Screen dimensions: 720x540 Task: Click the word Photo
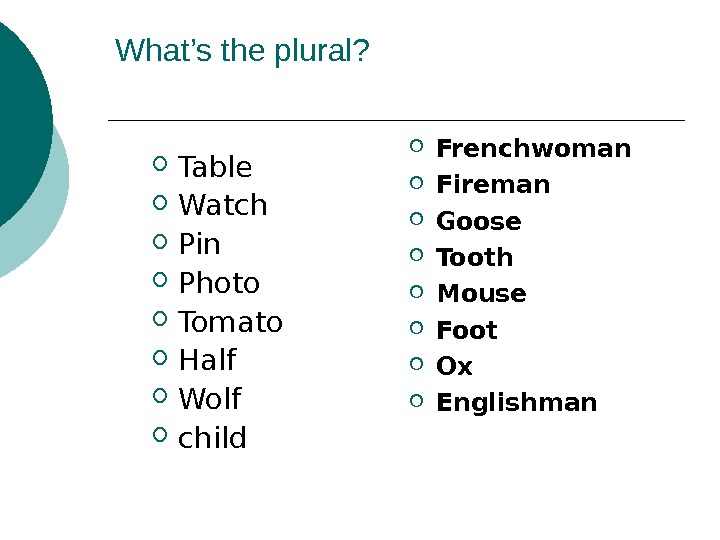[x=219, y=284]
